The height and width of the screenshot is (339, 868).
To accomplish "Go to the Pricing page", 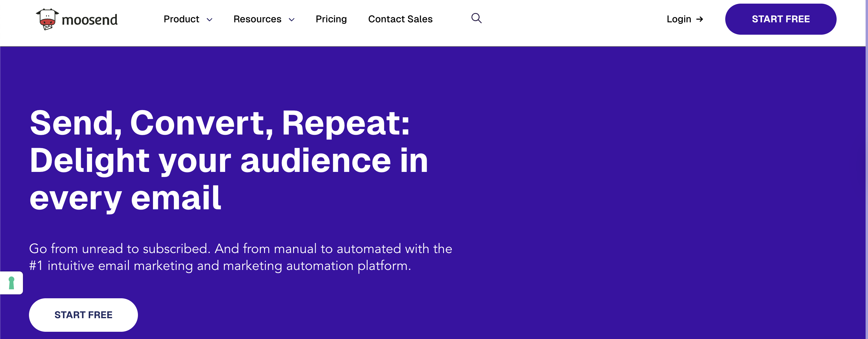I will click(331, 19).
